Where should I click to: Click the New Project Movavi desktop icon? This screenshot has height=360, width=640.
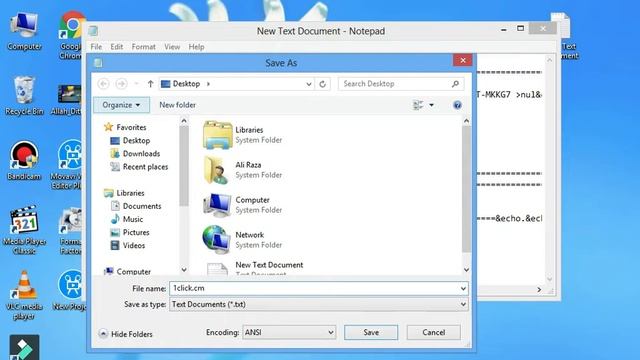pos(69,291)
